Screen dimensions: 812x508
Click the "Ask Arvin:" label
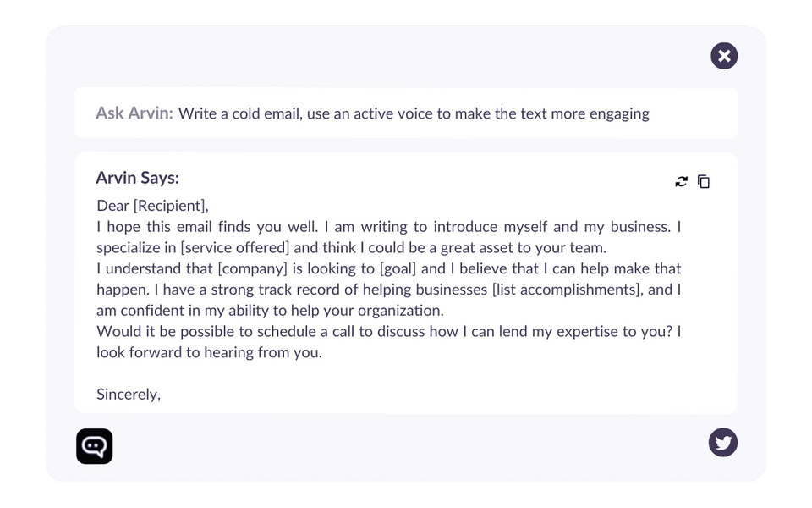point(134,113)
